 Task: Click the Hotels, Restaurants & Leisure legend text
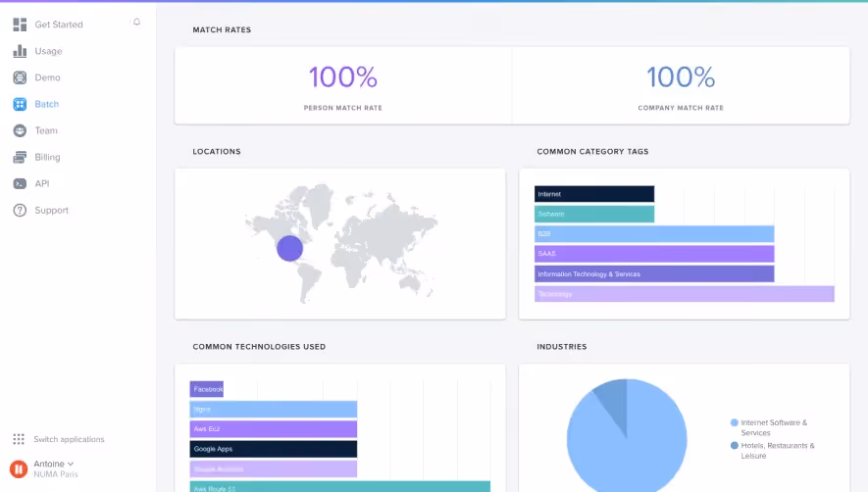tap(778, 451)
